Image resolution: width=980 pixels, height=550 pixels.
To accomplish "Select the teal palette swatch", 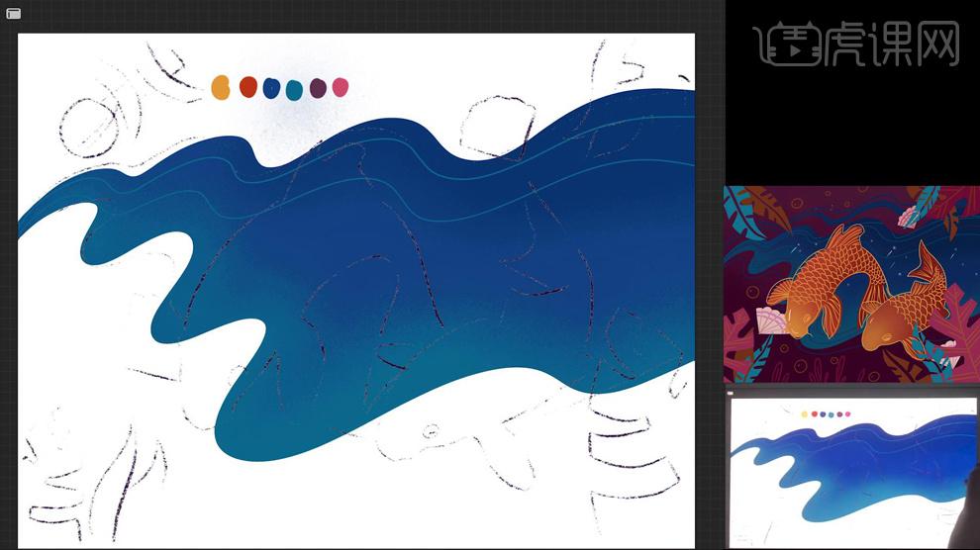I will [x=294, y=90].
